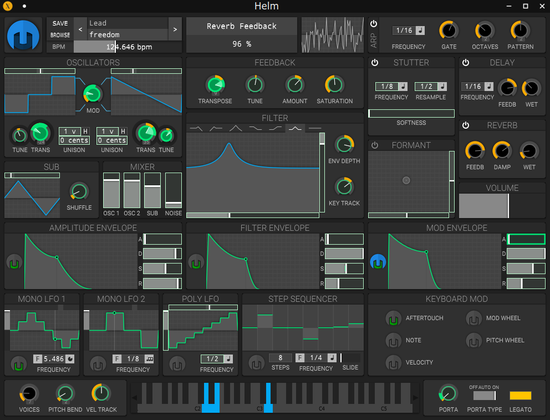
Task: Click the Reverb Damp knob
Action: 502,151
